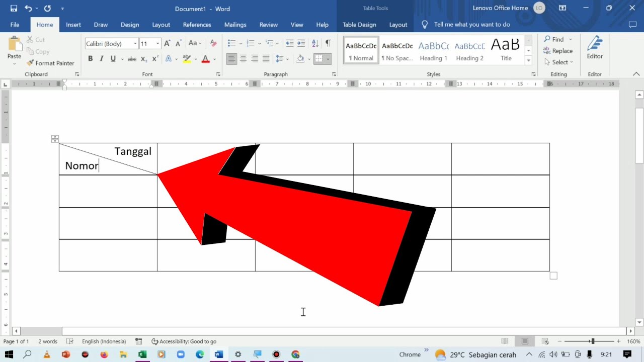Screen dimensions: 644x362
Task: Apply subscript formatting
Action: tap(144, 59)
